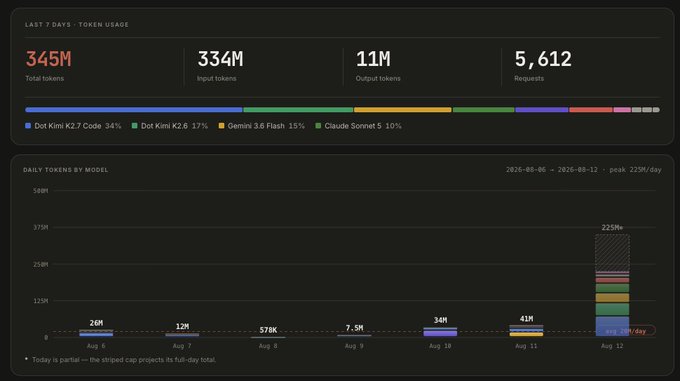Screen dimensions: 680x381
Task: Click the 'Total tokens' caption
Action: (44, 78)
